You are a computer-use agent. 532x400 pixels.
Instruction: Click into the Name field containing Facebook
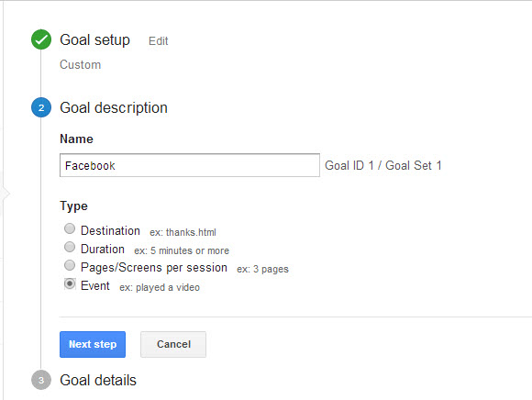click(190, 165)
